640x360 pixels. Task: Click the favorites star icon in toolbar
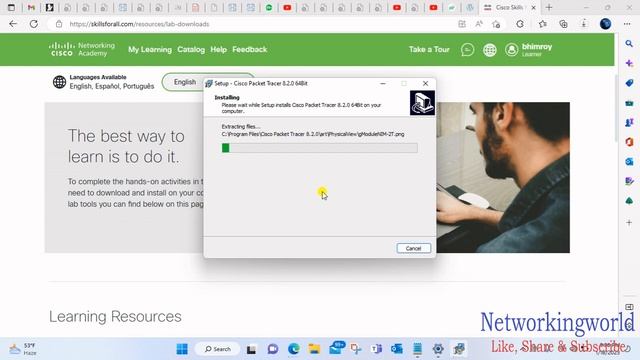(542, 24)
